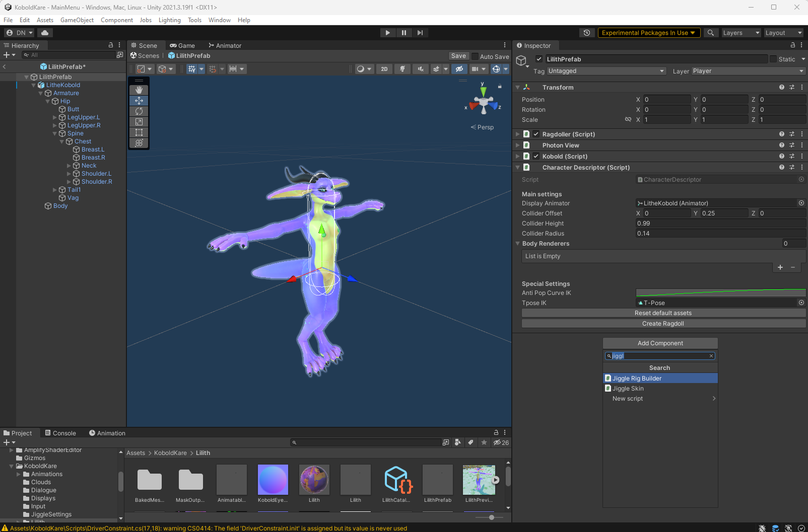This screenshot has width=808, height=532.
Task: Open the Layout dropdown
Action: pos(783,33)
